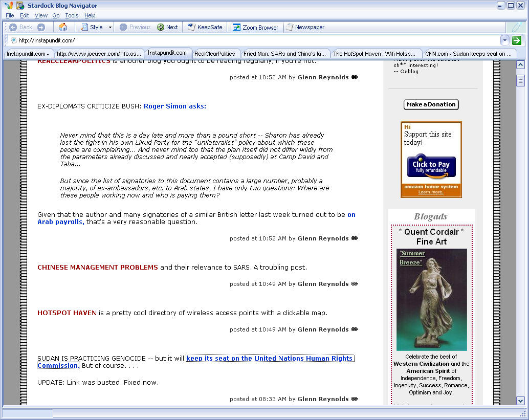Click the Stardock Blog Navigator title bar icon
The height and width of the screenshot is (420, 529).
[20, 6]
